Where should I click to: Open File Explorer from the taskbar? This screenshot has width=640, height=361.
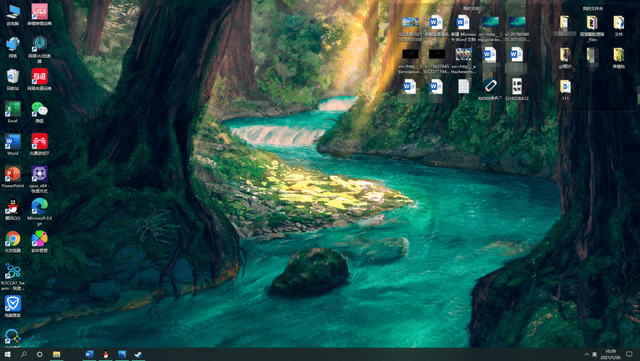pyautogui.click(x=56, y=354)
